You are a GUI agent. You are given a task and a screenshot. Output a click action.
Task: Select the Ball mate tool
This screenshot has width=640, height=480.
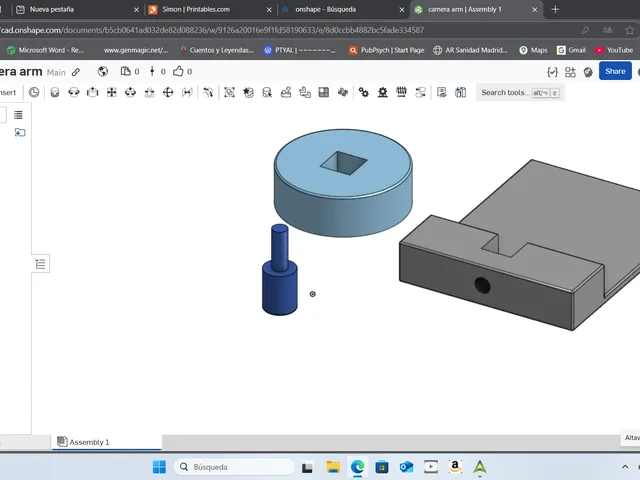pos(168,93)
